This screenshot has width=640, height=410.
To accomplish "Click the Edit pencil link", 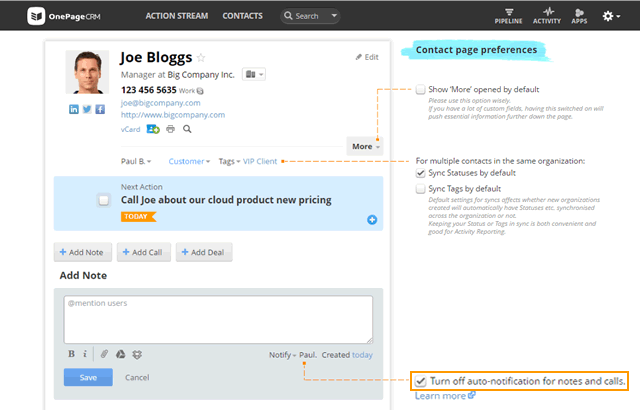I will click(x=367, y=57).
